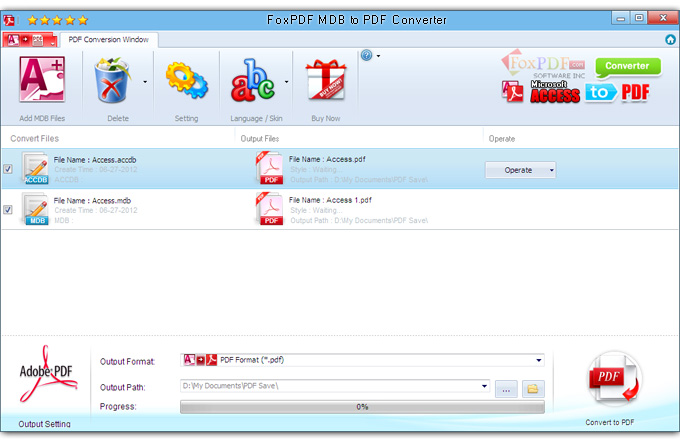Viewport: 680px width, 440px height.
Task: Open Setting gears icon
Action: pos(186,80)
